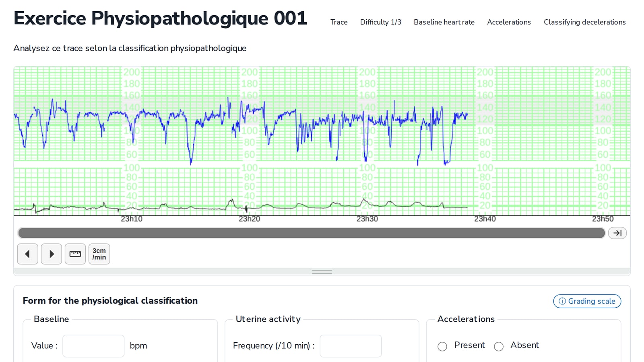Jump to end of trace arrow button
Viewport: 644px width, 362px height.
pos(617,233)
